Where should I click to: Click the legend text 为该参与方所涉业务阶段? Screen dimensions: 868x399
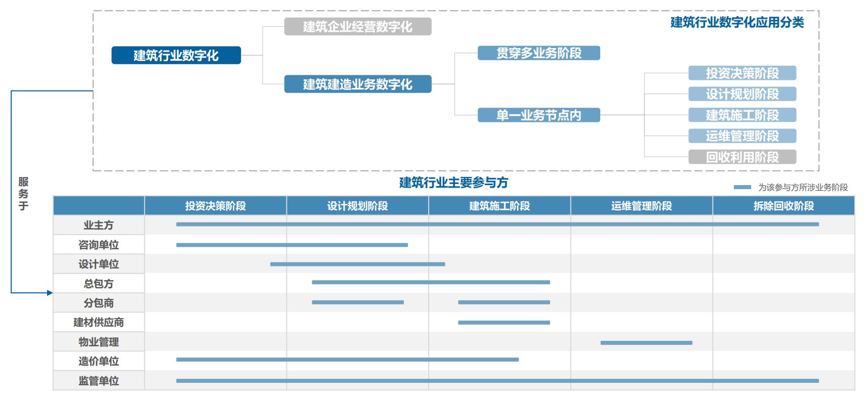tap(803, 188)
